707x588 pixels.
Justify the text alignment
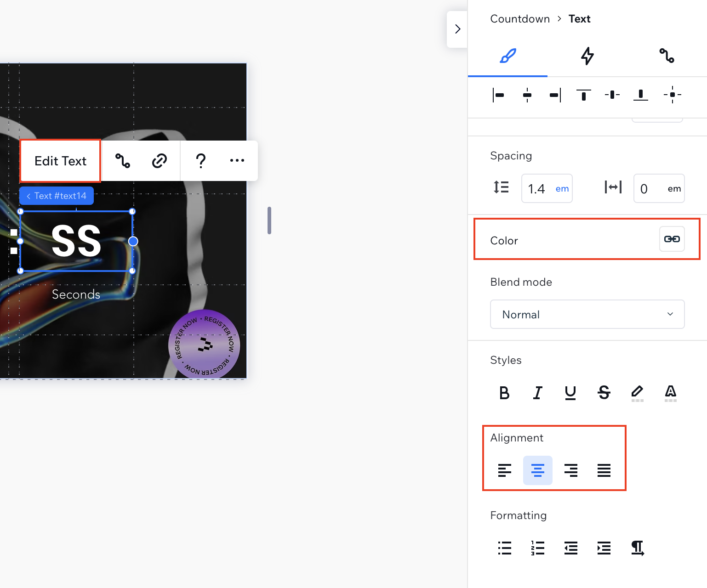(604, 470)
